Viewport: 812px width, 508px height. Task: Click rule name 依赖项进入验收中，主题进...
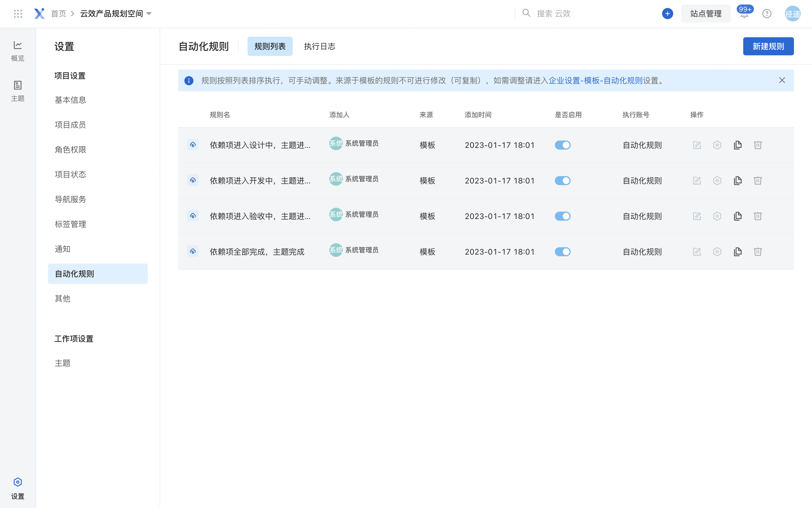pyautogui.click(x=260, y=216)
